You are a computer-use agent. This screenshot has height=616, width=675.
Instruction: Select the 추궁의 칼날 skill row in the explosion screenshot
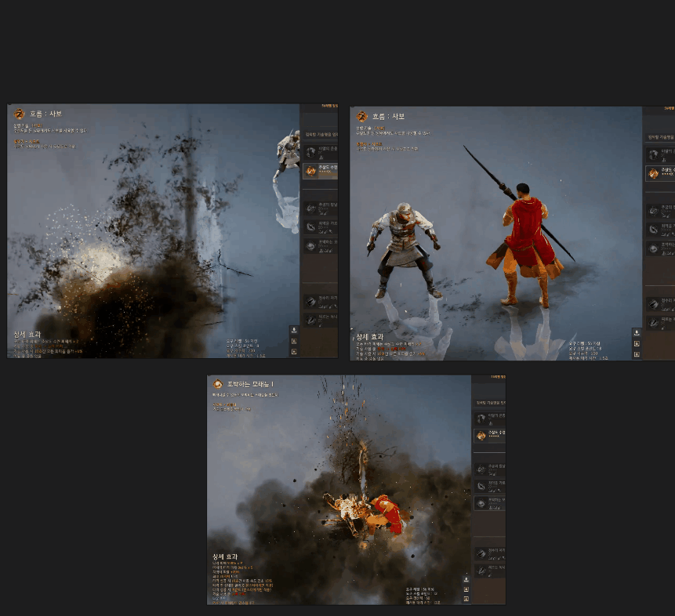(x=321, y=208)
